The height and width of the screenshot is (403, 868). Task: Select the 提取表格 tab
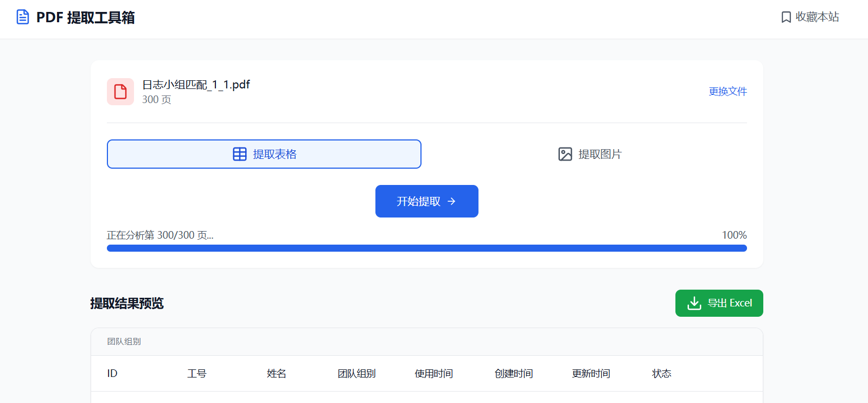pyautogui.click(x=264, y=154)
